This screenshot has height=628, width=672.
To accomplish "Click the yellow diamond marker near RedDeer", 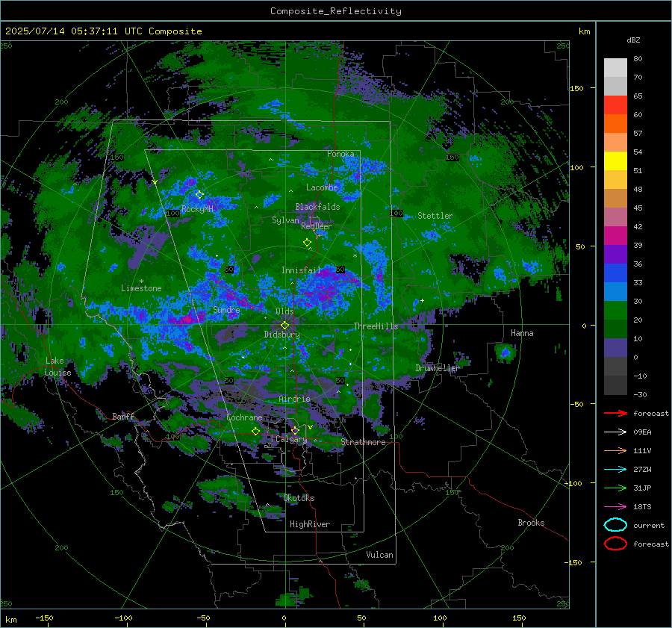I will (x=307, y=242).
